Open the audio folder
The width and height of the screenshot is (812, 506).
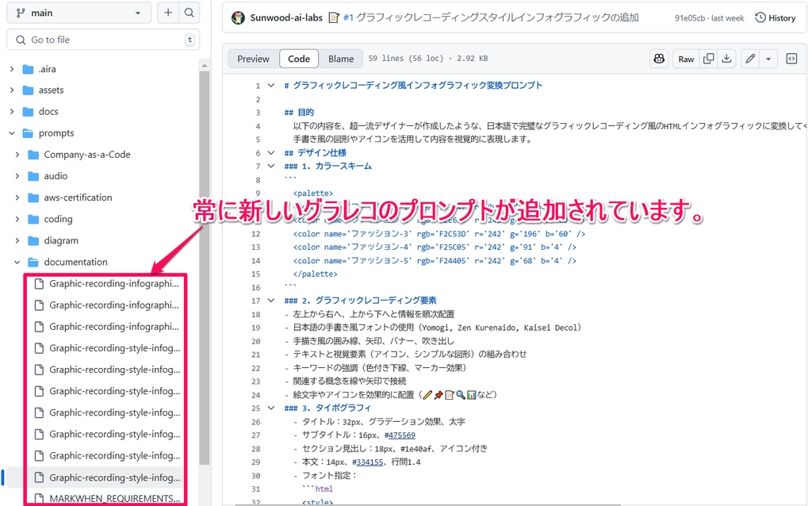point(56,176)
